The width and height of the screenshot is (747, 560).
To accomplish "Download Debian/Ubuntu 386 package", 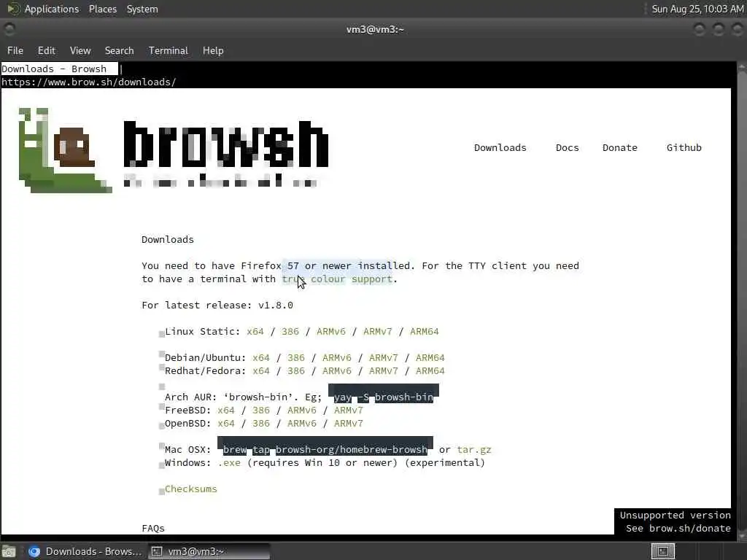I will [296, 357].
